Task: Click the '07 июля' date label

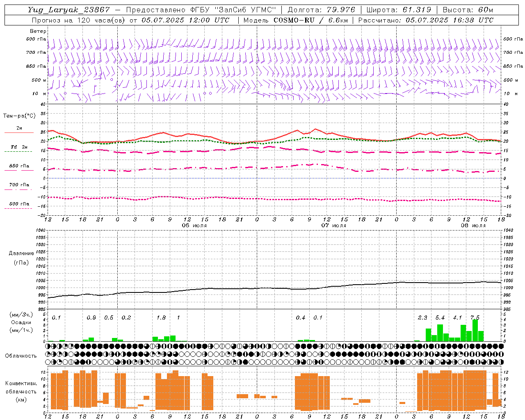Action: coord(334,226)
